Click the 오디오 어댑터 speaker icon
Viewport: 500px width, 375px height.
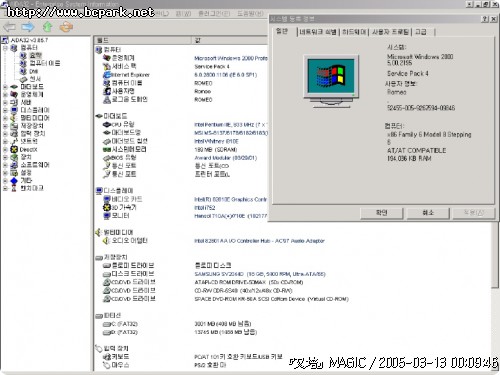pos(107,241)
